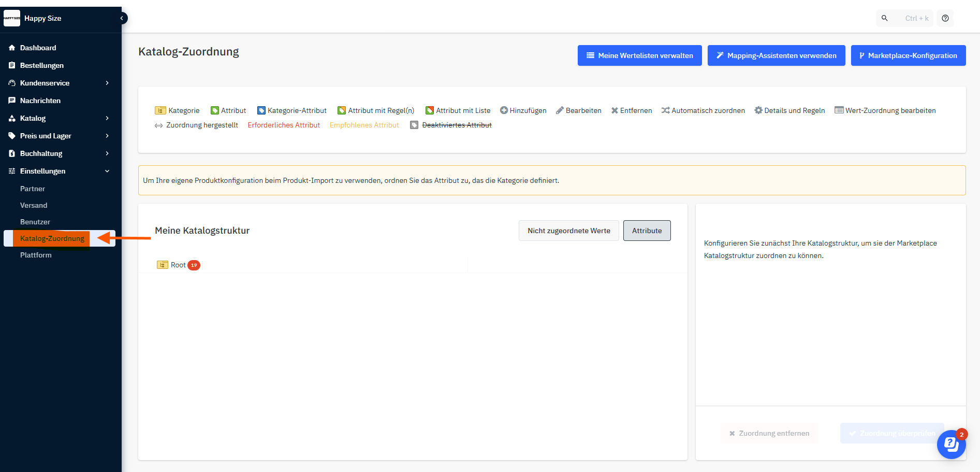Viewport: 980px width, 472px height.
Task: Collapse the sidebar with the arrow icon
Action: coord(122,18)
